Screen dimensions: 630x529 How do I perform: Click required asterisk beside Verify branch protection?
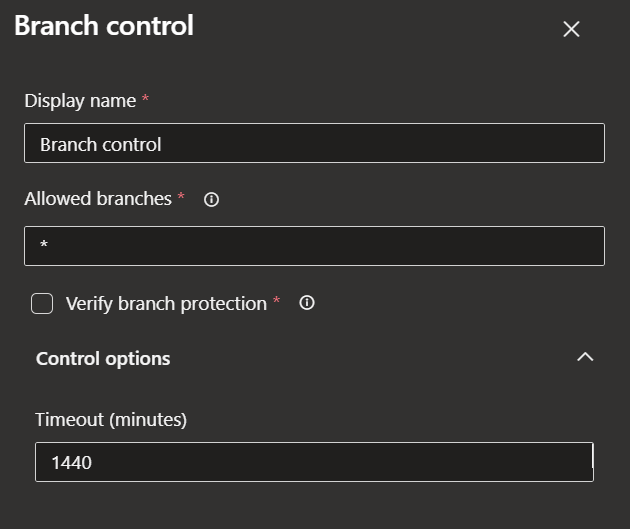point(276,300)
